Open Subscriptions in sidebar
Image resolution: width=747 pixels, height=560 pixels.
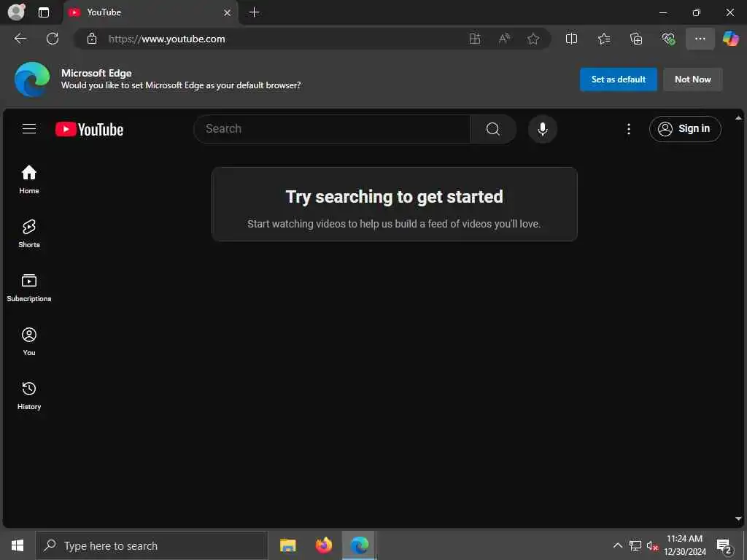[x=29, y=287]
